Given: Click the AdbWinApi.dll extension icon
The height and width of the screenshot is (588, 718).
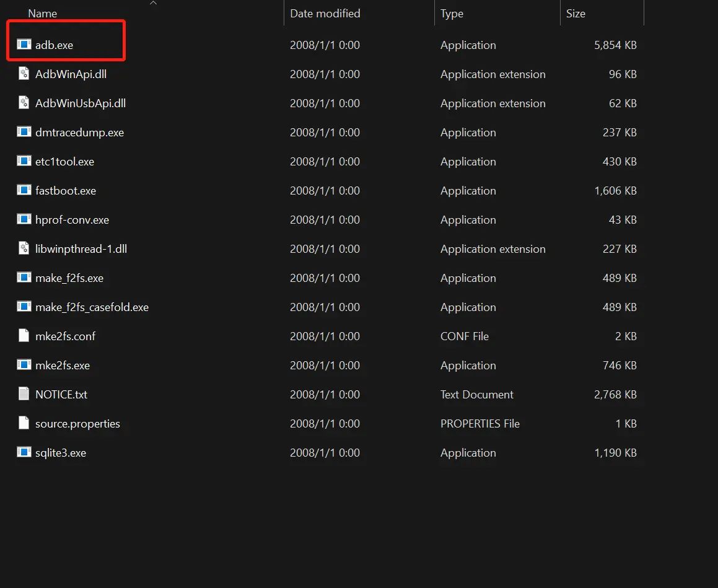Looking at the screenshot, I should click(x=24, y=74).
